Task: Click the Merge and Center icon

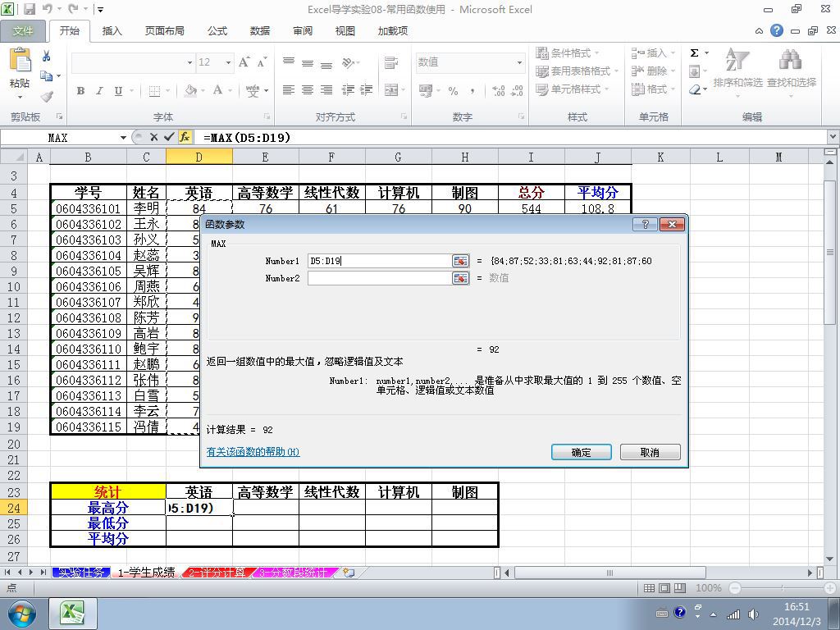Action: click(391, 89)
